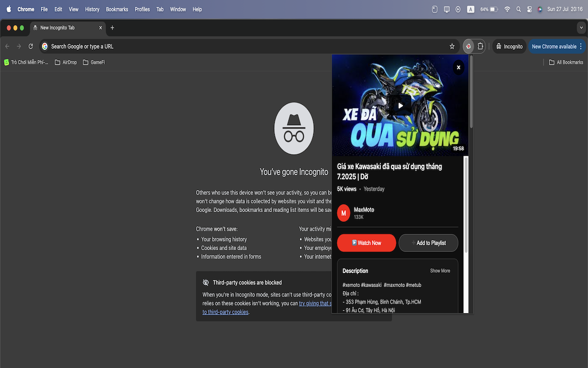Click the 5K views text
The image size is (588, 368).
tap(347, 189)
